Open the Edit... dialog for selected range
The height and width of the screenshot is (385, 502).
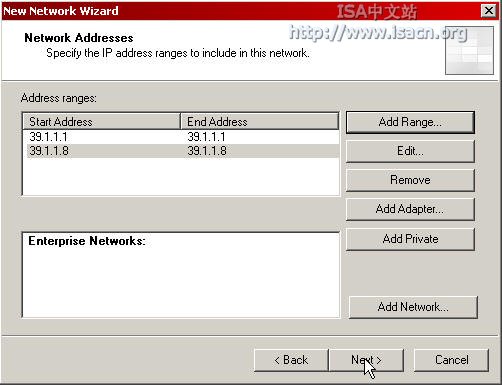click(x=410, y=151)
